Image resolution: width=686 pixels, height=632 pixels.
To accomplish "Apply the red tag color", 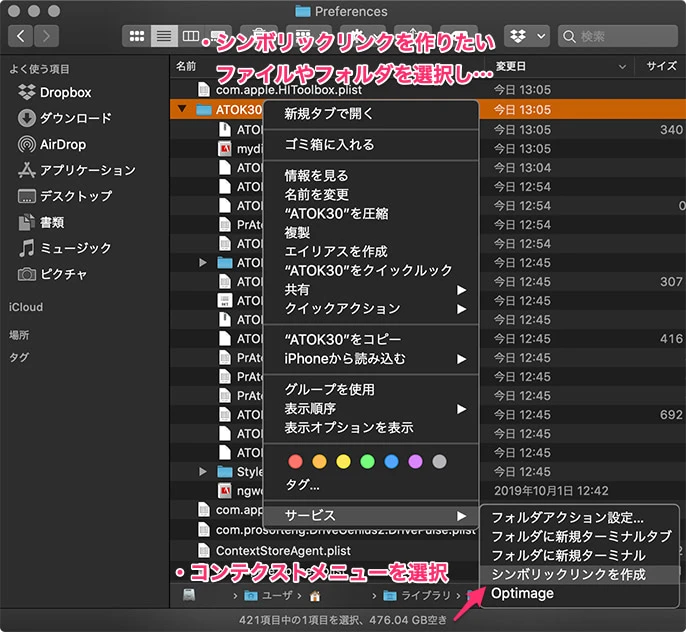I will (295, 461).
